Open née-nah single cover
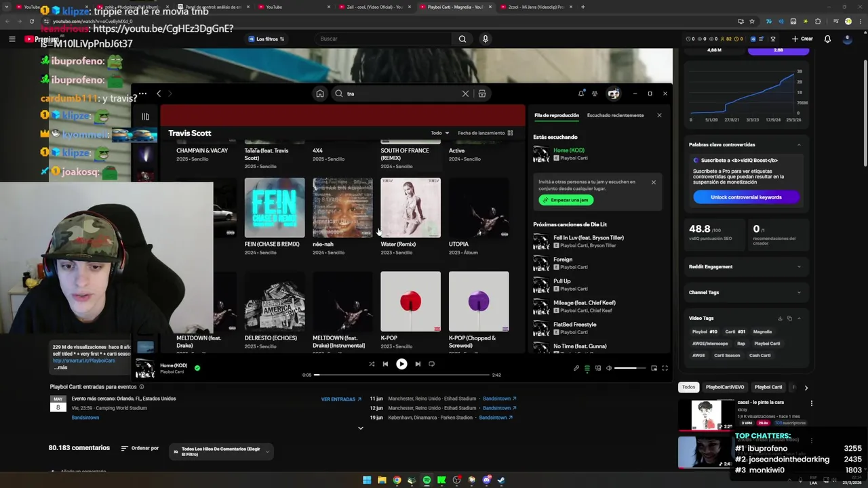Screen dimensions: 868x488 click(x=342, y=207)
